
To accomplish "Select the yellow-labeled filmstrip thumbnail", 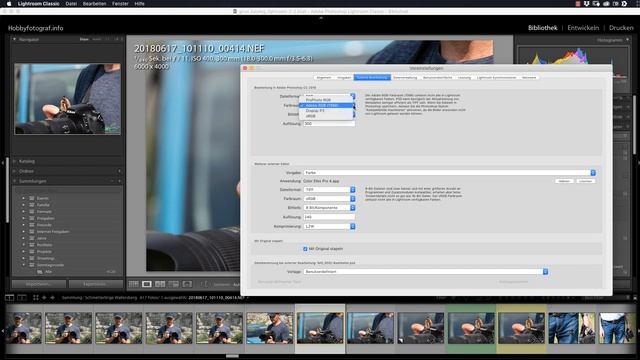I will coord(521,329).
